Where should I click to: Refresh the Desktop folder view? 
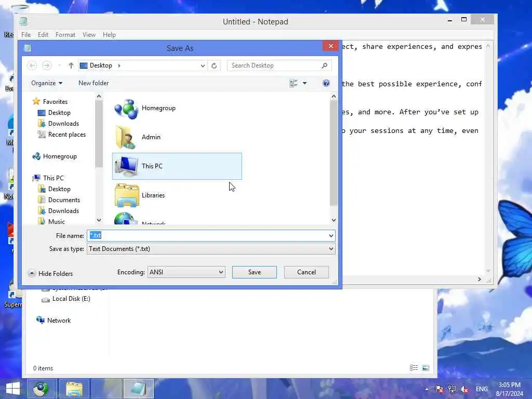coord(214,65)
